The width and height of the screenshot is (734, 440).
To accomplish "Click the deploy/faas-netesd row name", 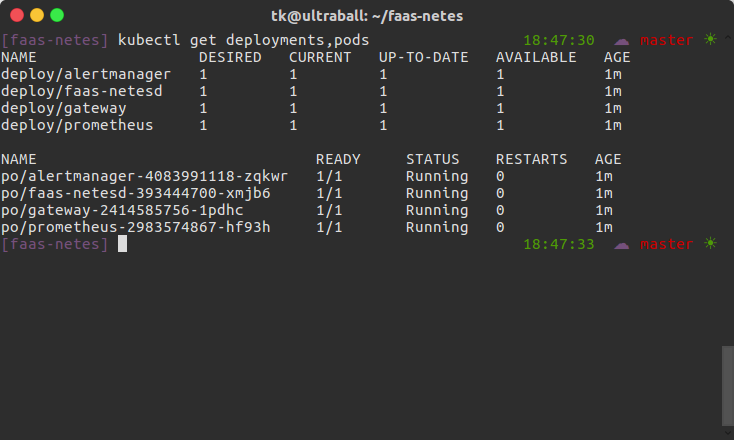I will pos(81,91).
